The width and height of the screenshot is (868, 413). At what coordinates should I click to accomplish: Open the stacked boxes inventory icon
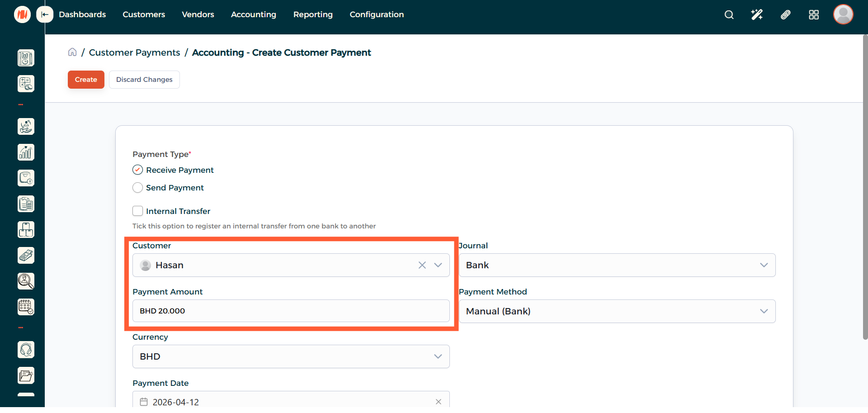click(x=26, y=230)
